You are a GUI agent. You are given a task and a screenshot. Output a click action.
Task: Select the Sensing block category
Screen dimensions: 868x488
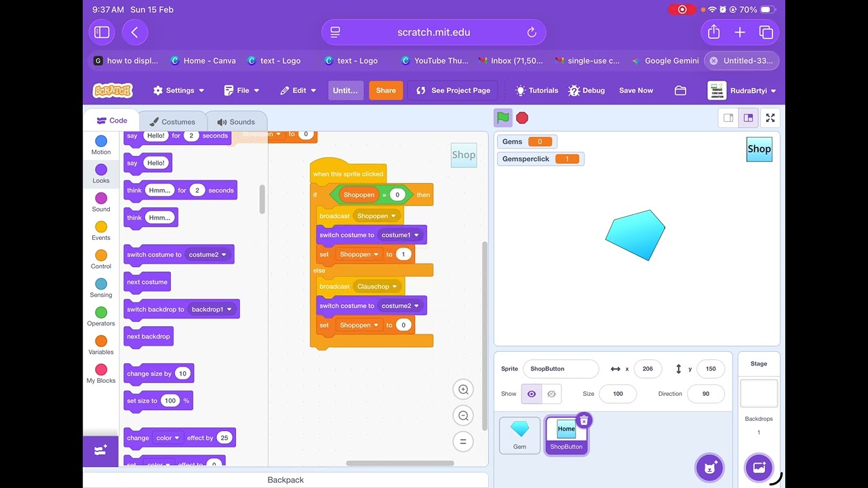pos(101,287)
